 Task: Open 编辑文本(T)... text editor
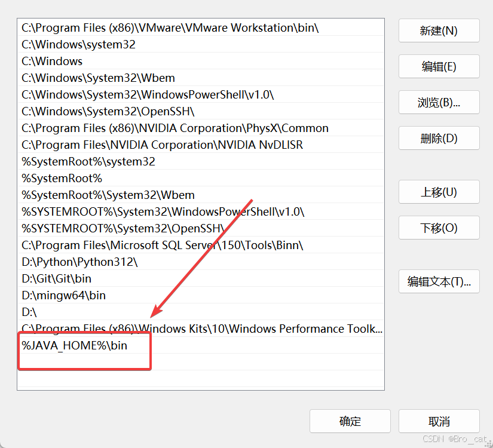pyautogui.click(x=439, y=281)
